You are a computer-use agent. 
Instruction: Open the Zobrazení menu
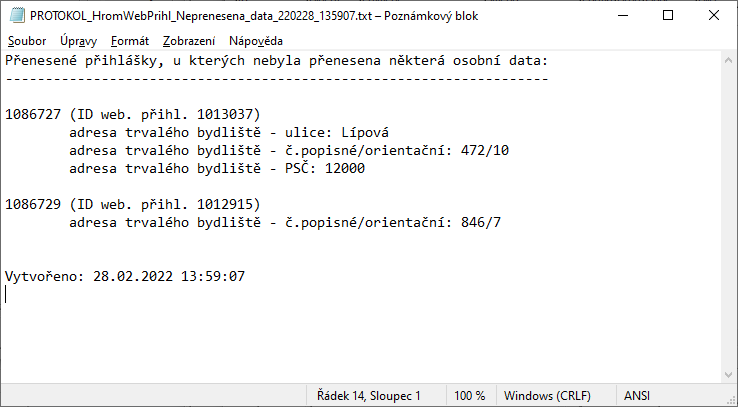[x=188, y=41]
